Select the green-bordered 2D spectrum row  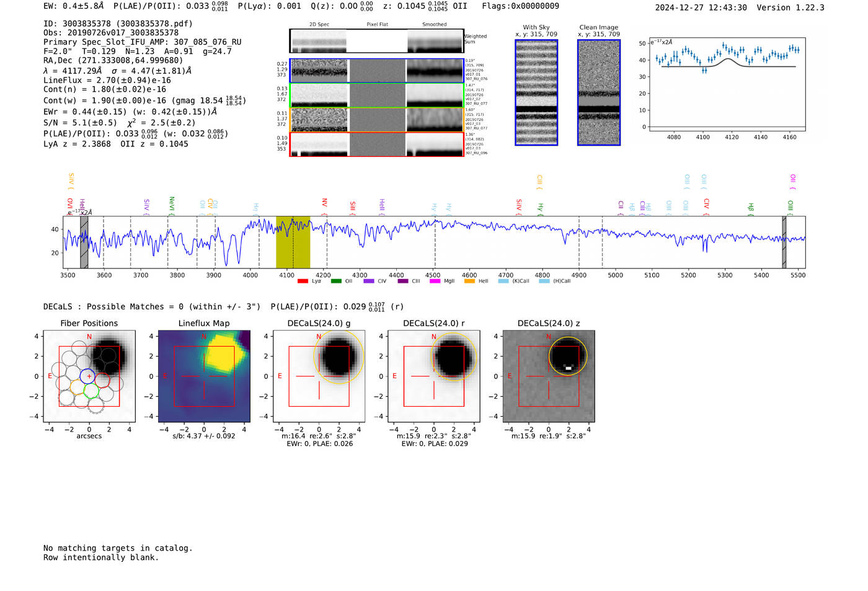(x=376, y=96)
